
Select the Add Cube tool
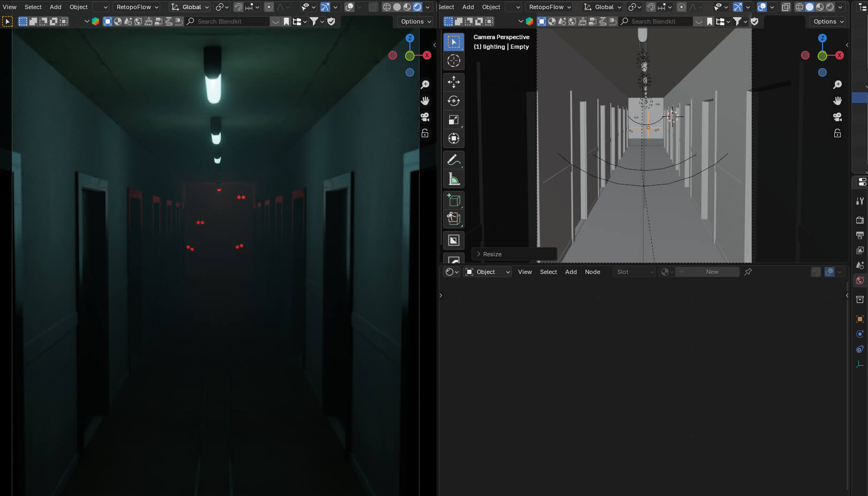[454, 200]
